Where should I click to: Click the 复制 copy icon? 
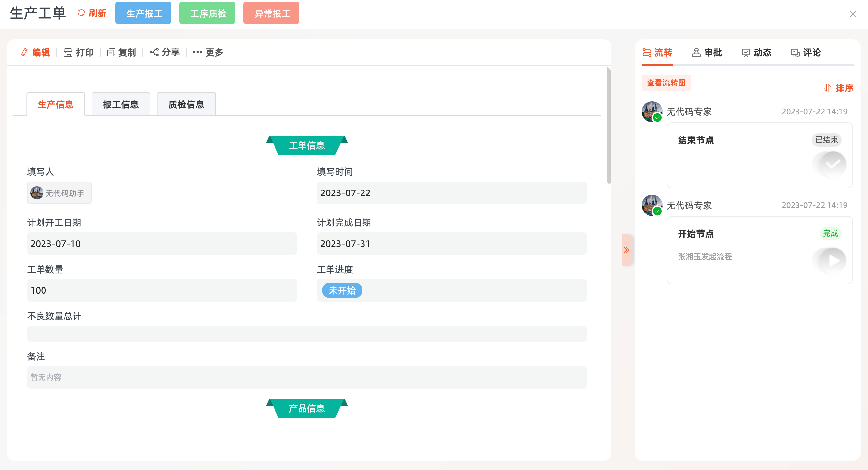click(111, 52)
